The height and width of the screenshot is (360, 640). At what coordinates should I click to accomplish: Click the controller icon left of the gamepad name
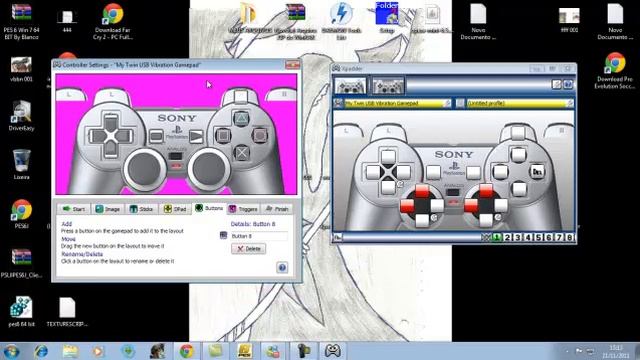(338, 103)
